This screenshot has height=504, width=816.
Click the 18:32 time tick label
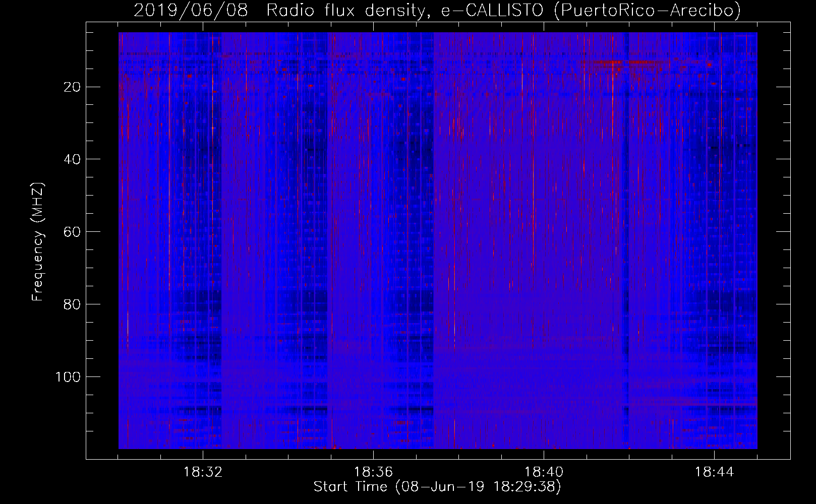point(203,472)
